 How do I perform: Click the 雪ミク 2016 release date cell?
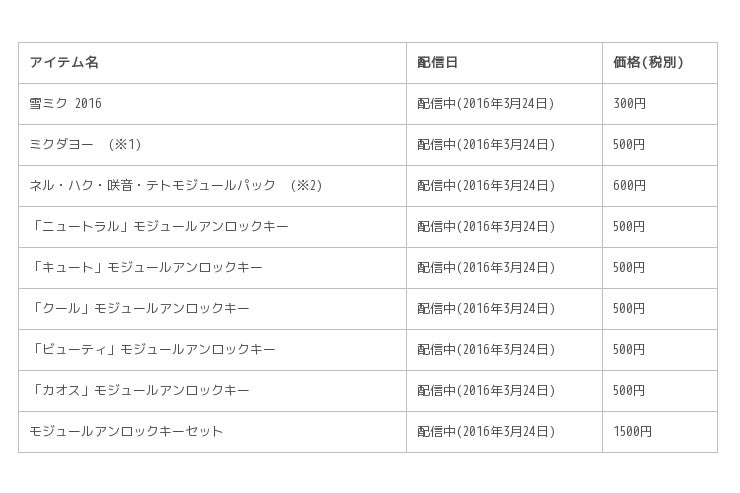[486, 104]
